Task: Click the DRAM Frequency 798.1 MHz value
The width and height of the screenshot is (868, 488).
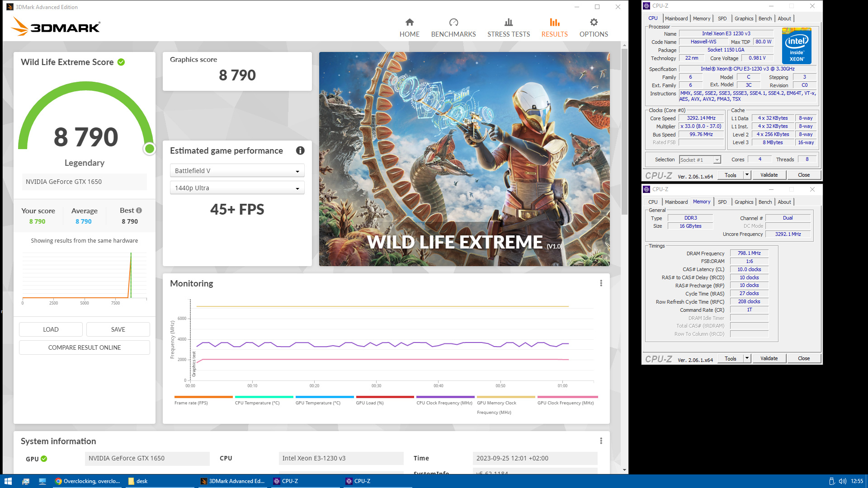Action: pyautogui.click(x=749, y=253)
